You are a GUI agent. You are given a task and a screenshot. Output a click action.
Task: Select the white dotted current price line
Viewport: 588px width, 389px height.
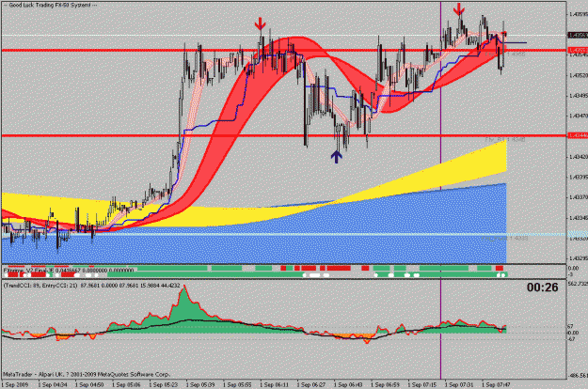(284, 35)
